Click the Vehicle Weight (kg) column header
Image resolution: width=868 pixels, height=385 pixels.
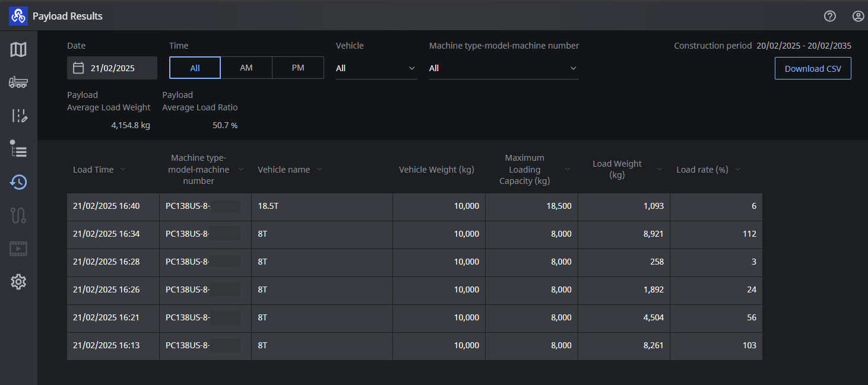point(436,170)
